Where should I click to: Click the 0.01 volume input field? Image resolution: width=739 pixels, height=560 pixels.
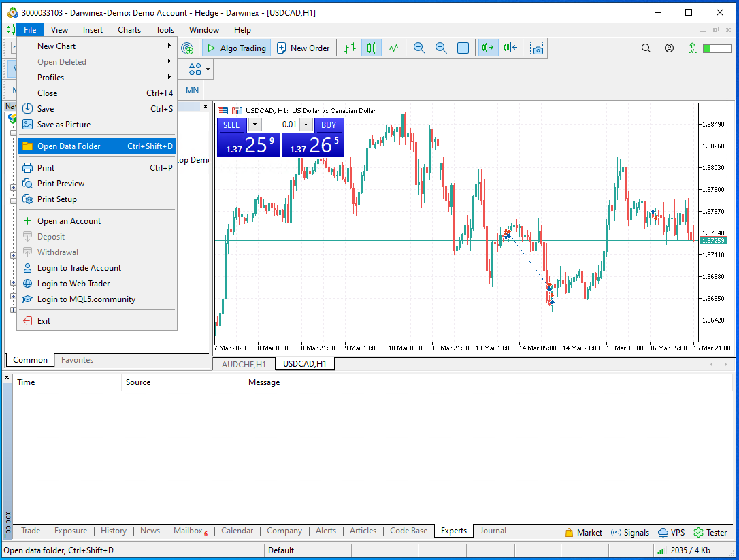coord(280,125)
